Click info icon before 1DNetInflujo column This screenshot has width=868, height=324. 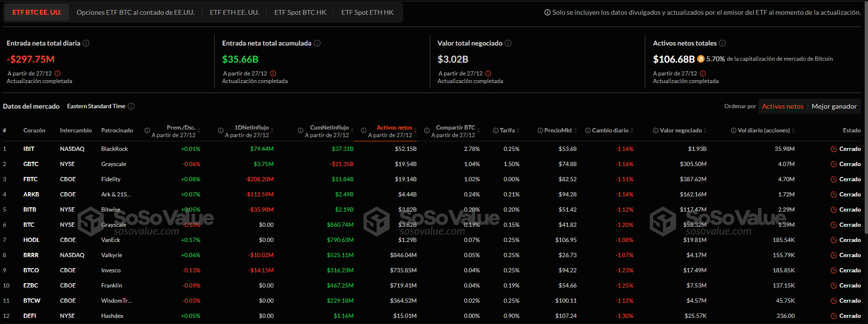tap(221, 130)
